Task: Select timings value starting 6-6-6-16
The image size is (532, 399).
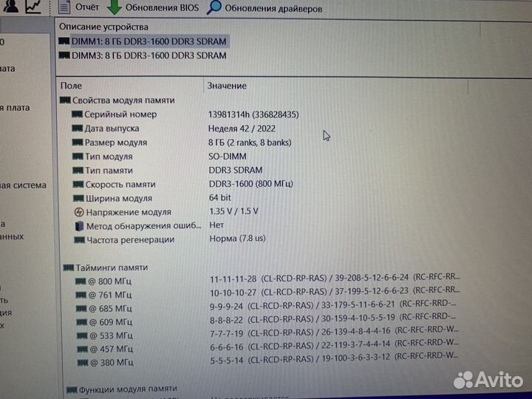Action: pyautogui.click(x=335, y=345)
